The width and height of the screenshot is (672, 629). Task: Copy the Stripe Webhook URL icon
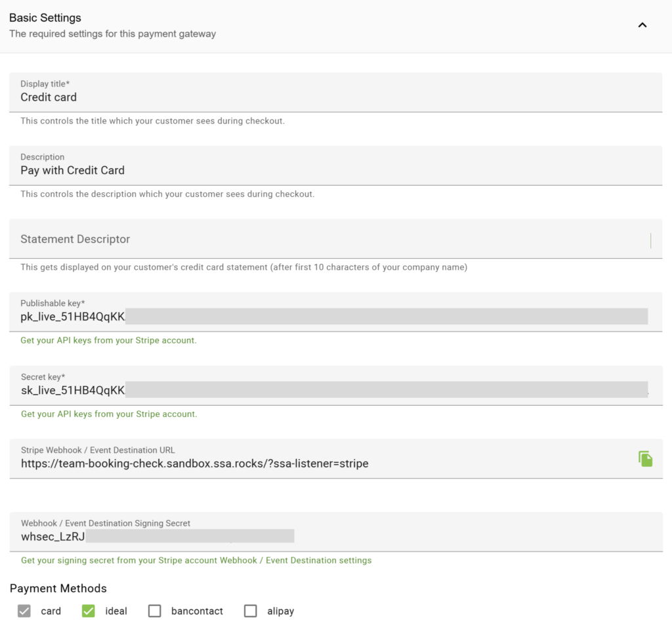point(645,458)
